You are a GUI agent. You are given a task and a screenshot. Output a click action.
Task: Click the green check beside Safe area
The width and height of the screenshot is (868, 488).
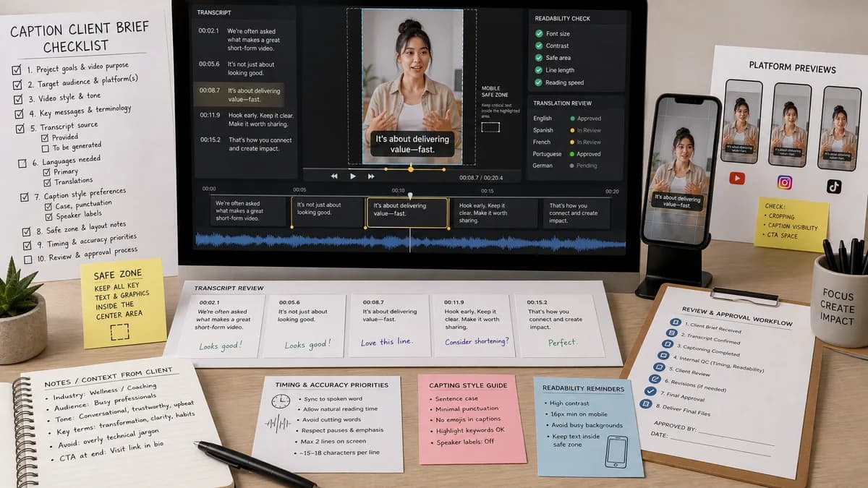click(x=539, y=58)
